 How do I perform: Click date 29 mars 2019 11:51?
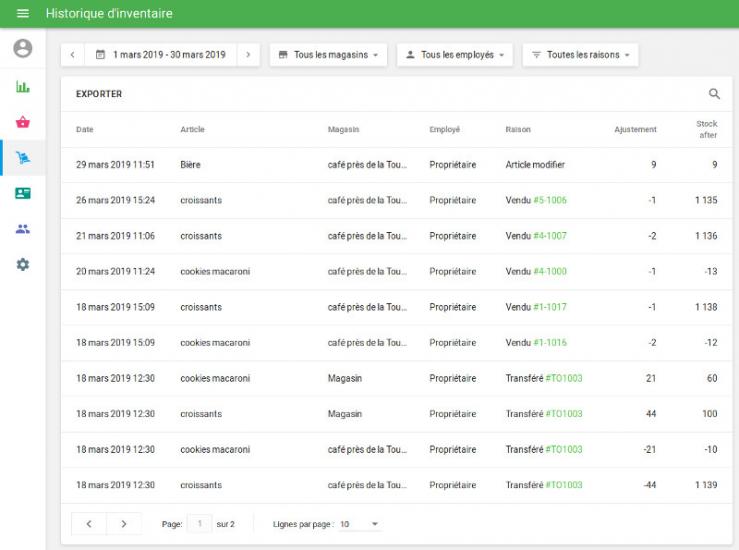[x=115, y=164]
